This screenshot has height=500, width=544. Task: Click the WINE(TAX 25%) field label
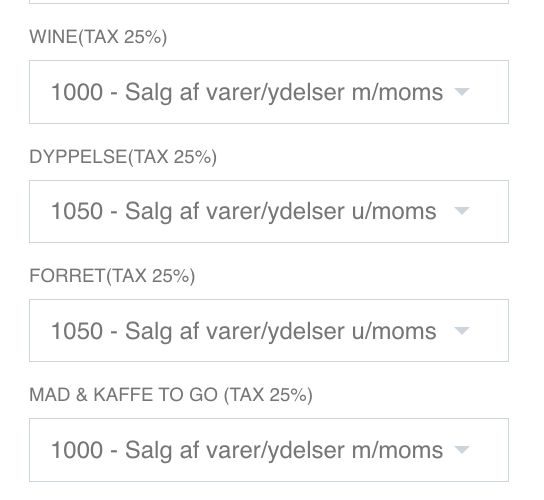(x=98, y=37)
